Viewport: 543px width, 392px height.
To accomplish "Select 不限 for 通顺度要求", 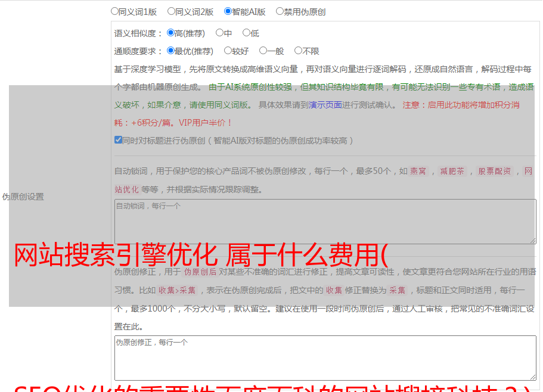I will pos(298,51).
